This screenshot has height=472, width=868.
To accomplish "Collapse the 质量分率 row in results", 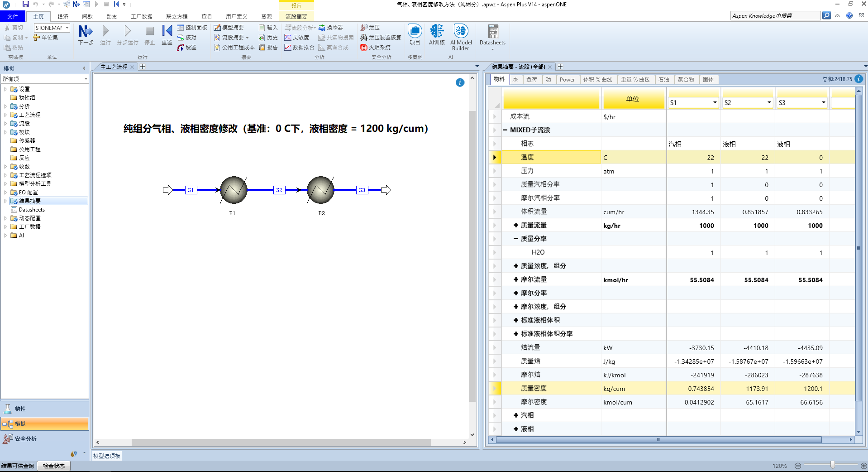I will click(516, 239).
